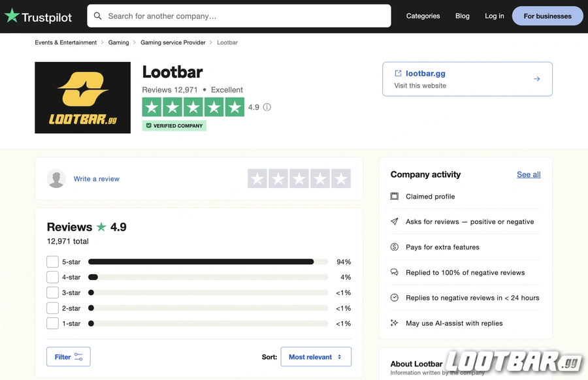Select the second empty rating star
This screenshot has width=588, height=380.
coord(278,178)
